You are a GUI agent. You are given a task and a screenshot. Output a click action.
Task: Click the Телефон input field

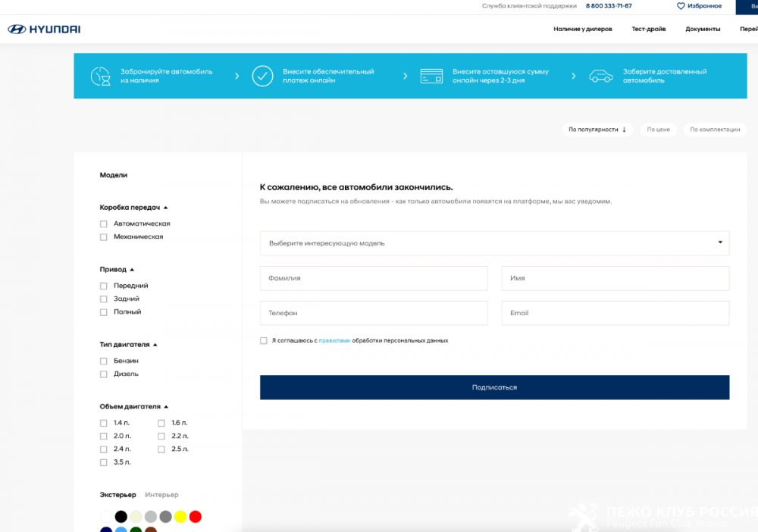[x=374, y=313]
